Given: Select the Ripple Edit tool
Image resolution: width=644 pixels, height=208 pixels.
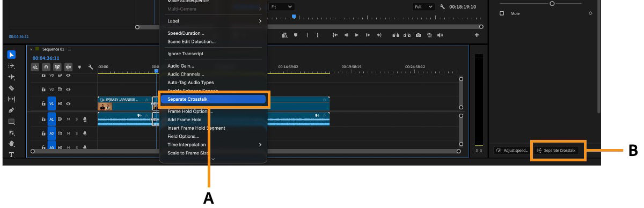Looking at the screenshot, I should (x=11, y=77).
